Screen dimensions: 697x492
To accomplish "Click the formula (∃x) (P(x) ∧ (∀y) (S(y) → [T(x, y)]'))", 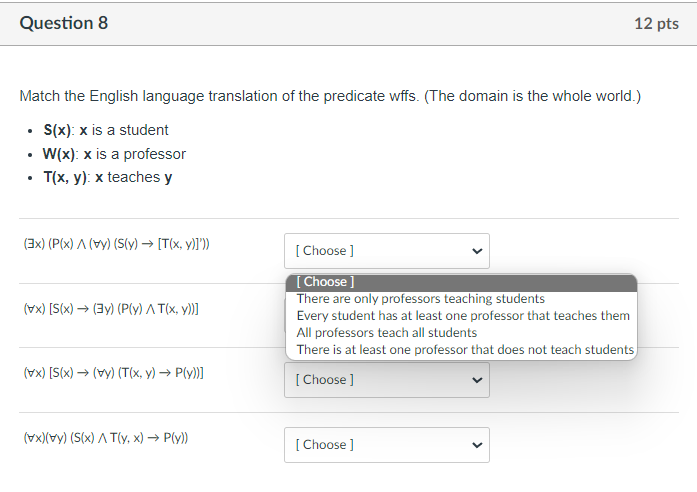I will coord(116,244).
